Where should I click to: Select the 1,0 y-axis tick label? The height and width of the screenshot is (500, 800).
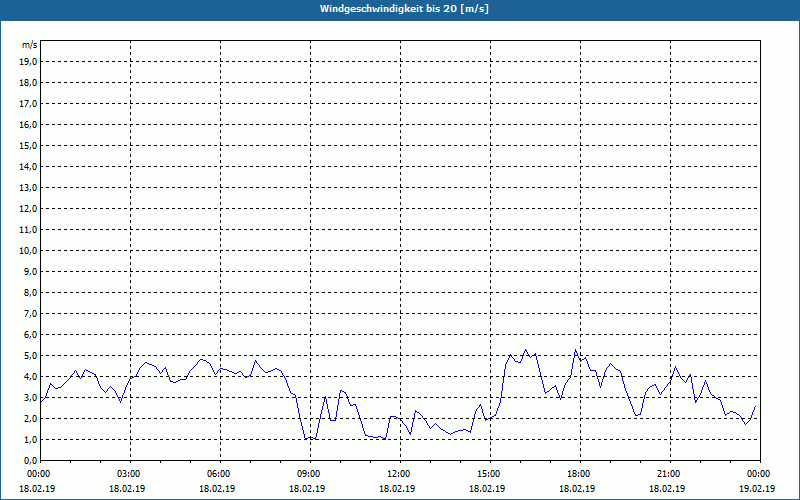(30, 440)
